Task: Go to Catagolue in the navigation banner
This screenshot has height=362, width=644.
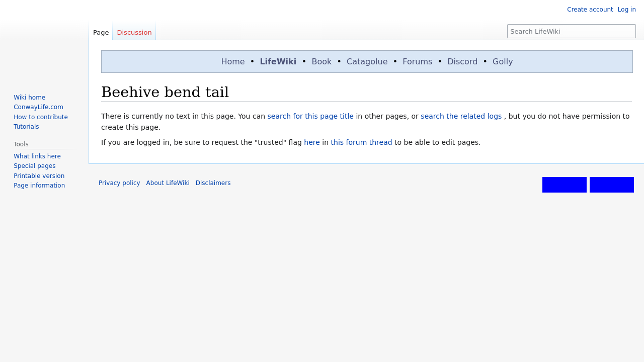Action: click(x=367, y=61)
